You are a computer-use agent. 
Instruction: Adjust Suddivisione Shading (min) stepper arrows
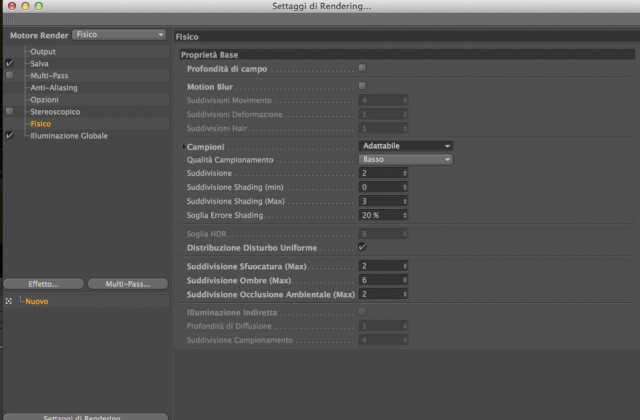pyautogui.click(x=405, y=187)
